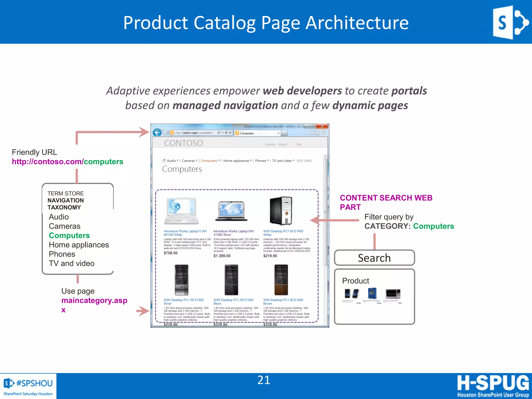The image size is (532, 399).
Task: Click the EDIT LINKS link
Action: click(x=304, y=161)
